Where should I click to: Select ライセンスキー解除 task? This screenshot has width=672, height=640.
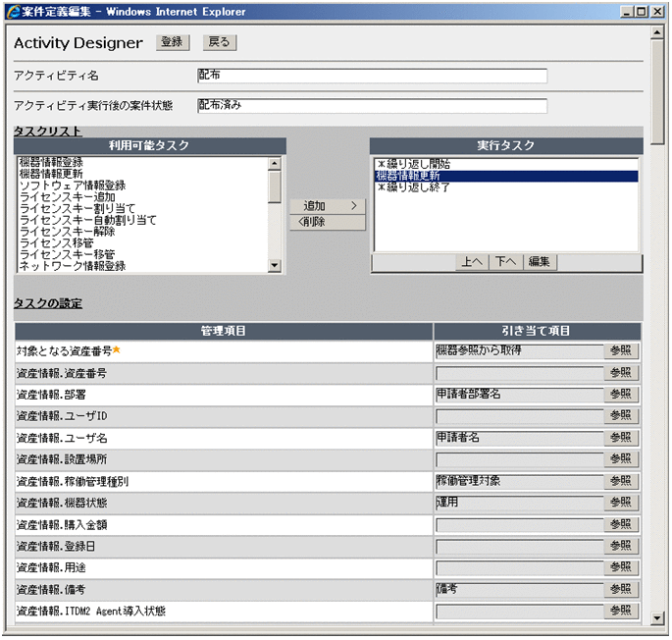pyautogui.click(x=68, y=232)
